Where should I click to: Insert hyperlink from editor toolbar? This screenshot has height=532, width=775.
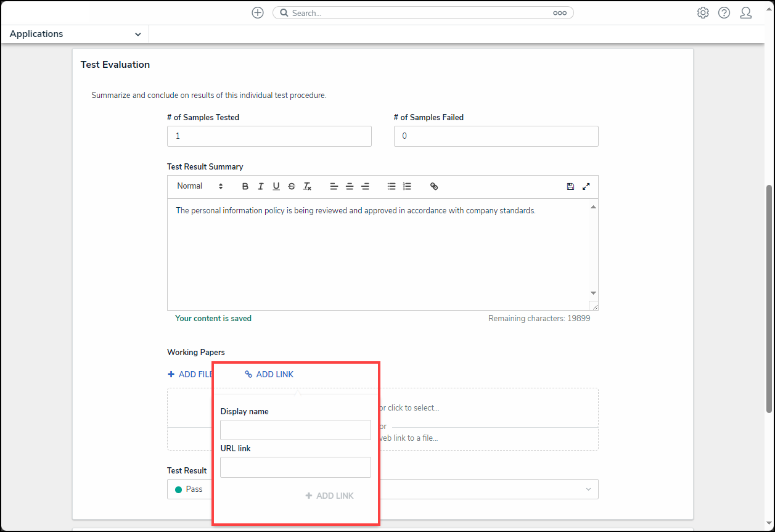tap(434, 186)
